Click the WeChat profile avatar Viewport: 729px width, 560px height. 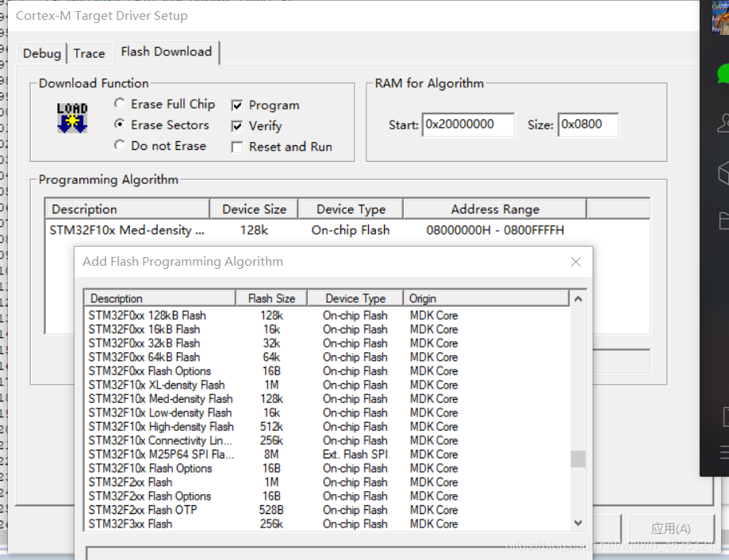tap(720, 16)
